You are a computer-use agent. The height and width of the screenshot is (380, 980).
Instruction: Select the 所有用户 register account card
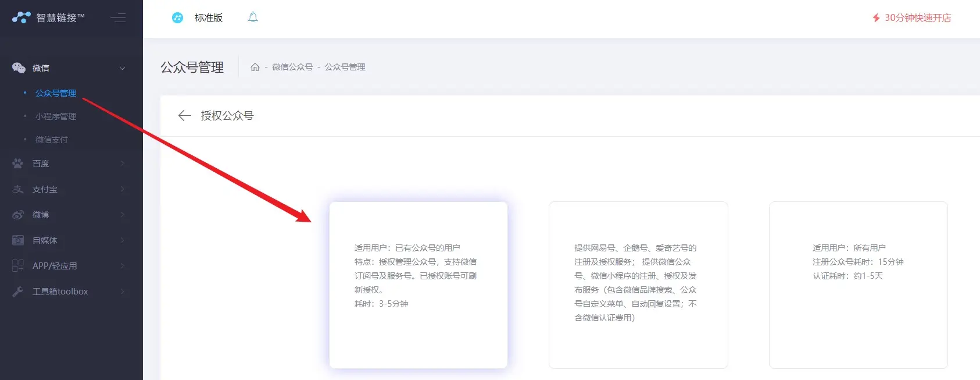tap(858, 285)
